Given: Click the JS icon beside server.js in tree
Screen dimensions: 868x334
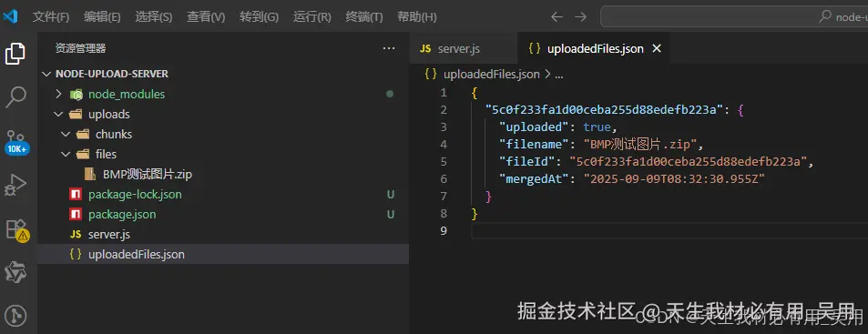Looking at the screenshot, I should (x=76, y=235).
